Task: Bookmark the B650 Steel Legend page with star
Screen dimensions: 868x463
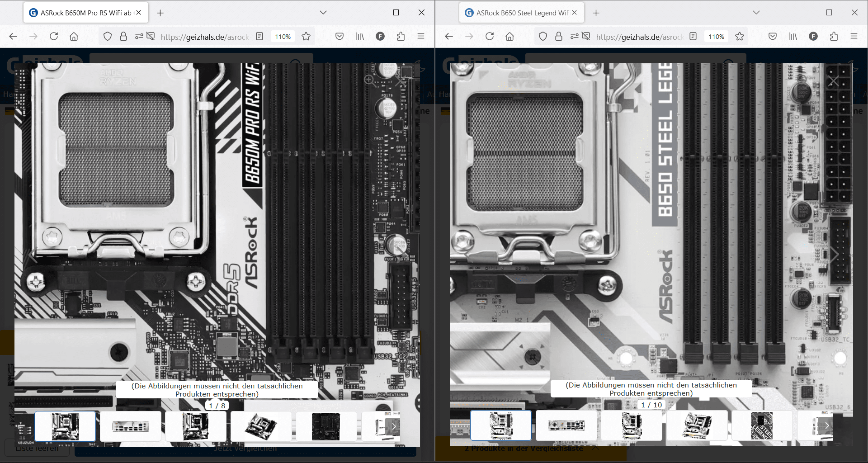Action: tap(740, 37)
